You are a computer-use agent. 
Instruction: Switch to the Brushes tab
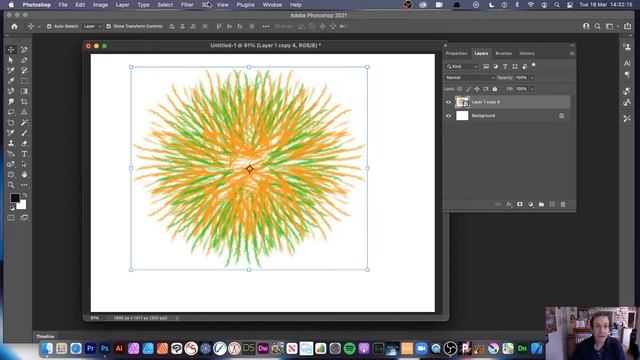click(x=503, y=53)
